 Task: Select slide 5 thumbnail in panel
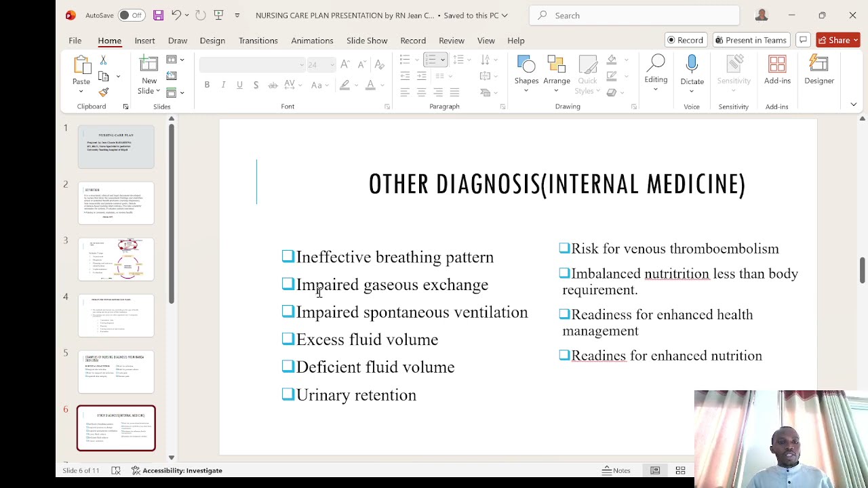[x=116, y=371]
